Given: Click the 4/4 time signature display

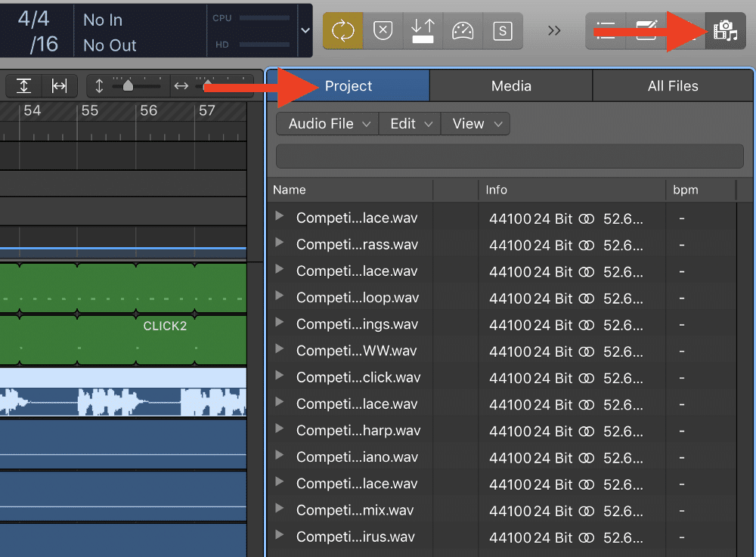Looking at the screenshot, I should (x=33, y=19).
